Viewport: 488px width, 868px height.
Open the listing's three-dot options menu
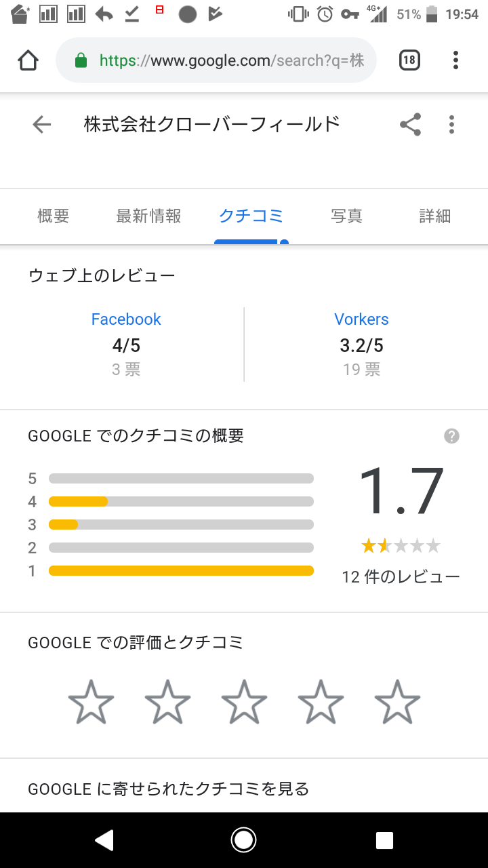coord(451,124)
